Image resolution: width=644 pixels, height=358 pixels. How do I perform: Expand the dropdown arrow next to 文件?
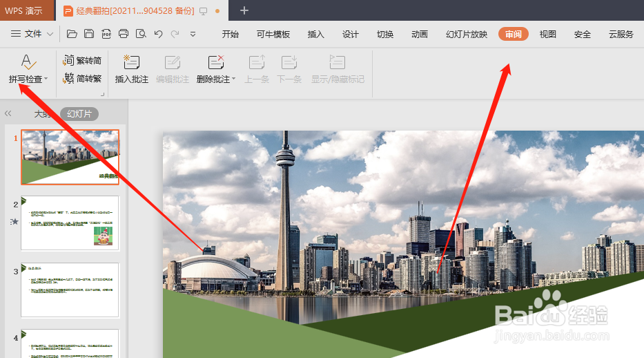point(50,34)
